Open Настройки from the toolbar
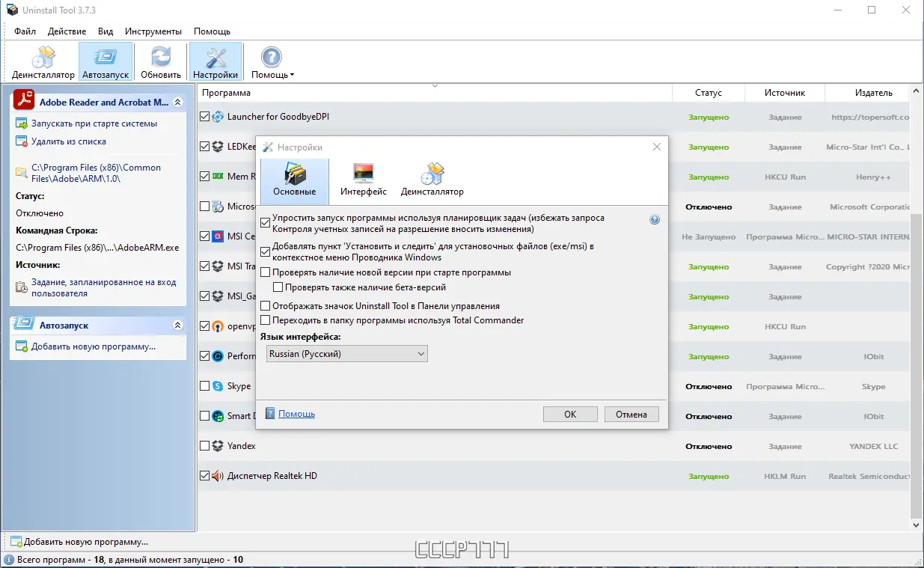924x568 pixels. coord(215,61)
